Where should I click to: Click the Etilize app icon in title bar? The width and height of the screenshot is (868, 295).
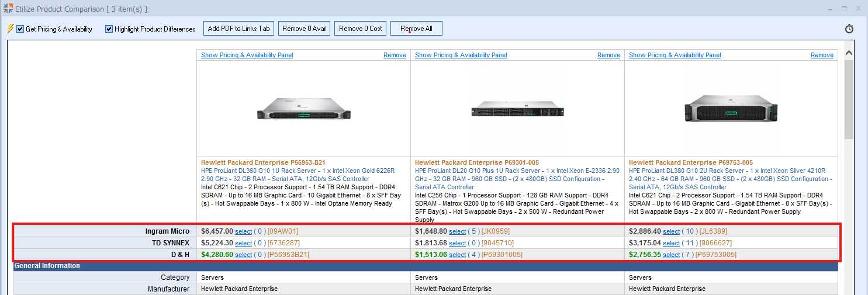pyautogui.click(x=8, y=9)
